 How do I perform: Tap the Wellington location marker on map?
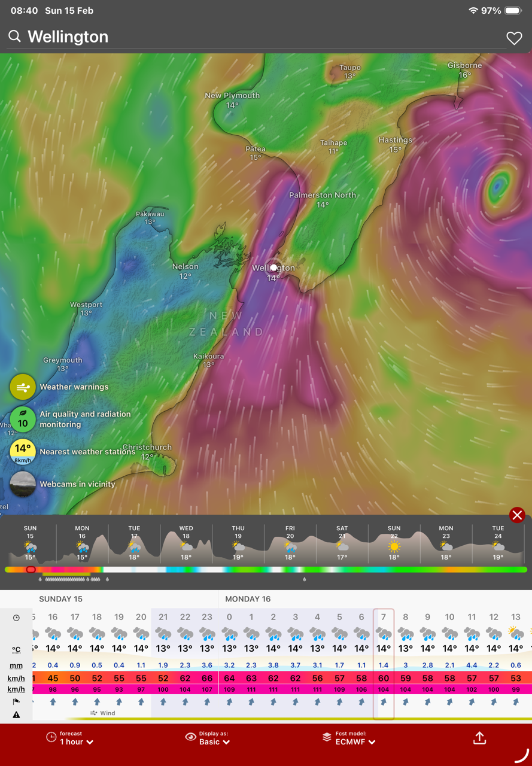273,268
